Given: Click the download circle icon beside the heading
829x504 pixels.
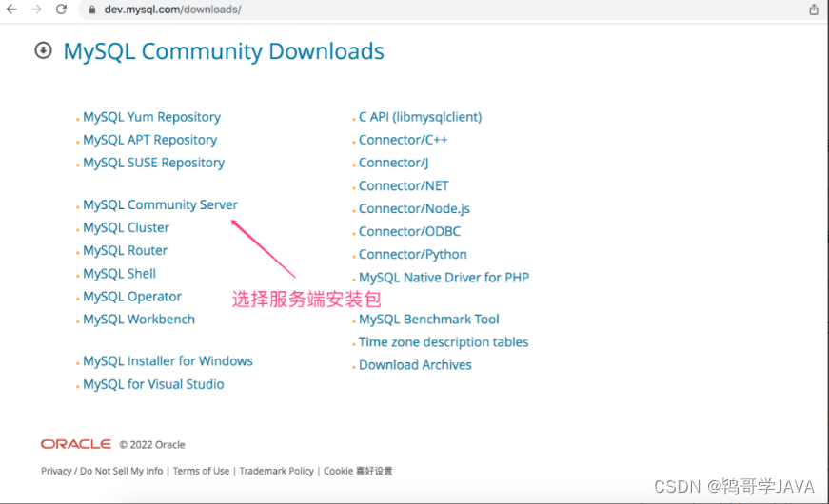Looking at the screenshot, I should tap(44, 50).
